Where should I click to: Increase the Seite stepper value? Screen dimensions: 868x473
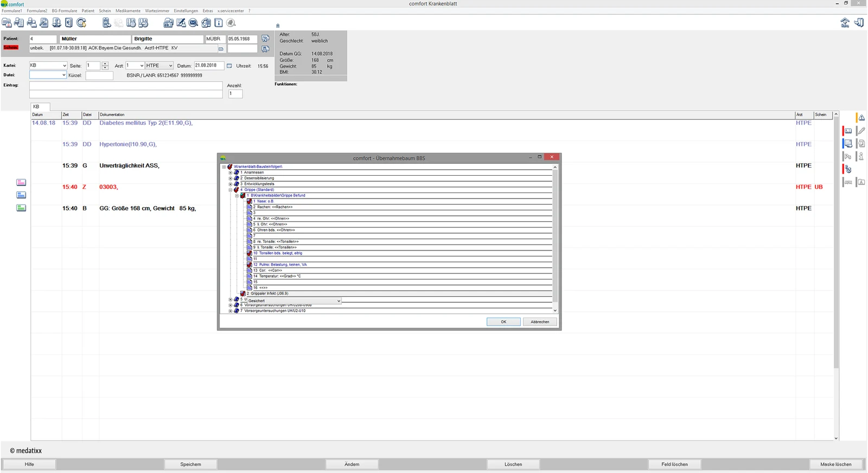tap(105, 64)
